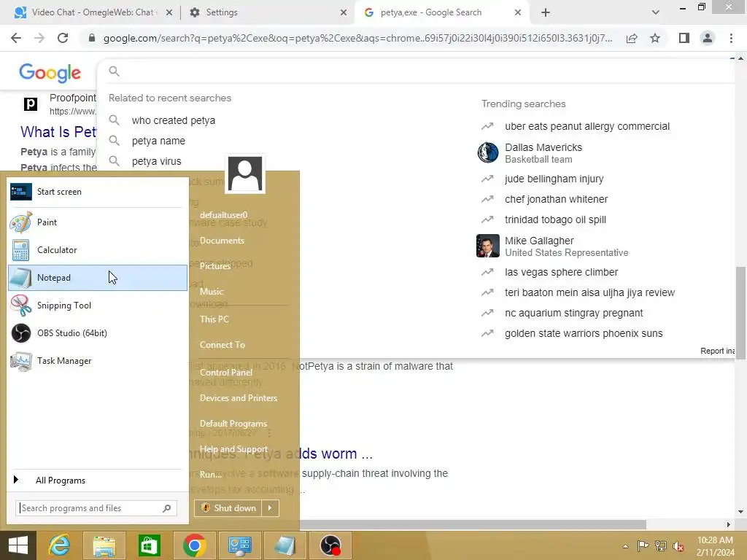Open the Chrome profile avatar
The image size is (747, 560).
708,38
